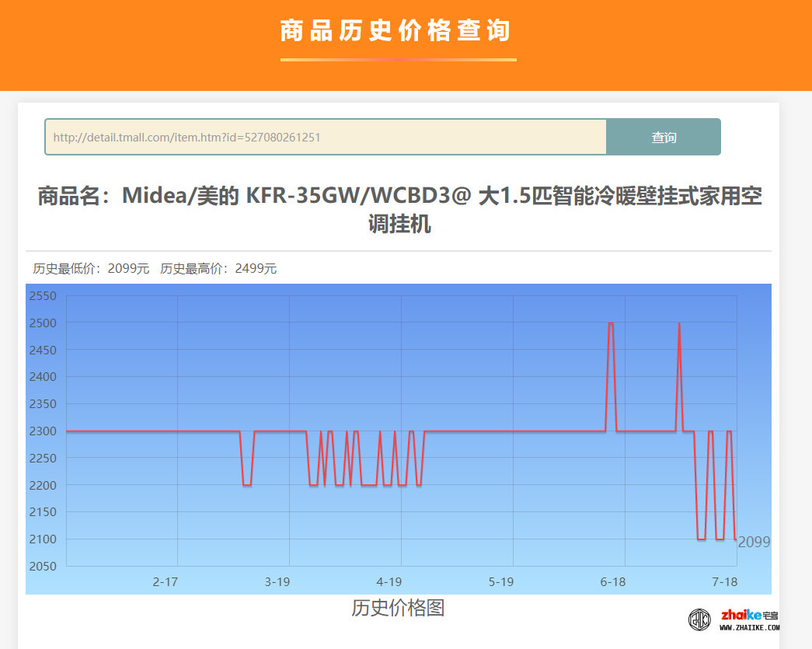Click the 2100 y-axis value

click(x=43, y=539)
